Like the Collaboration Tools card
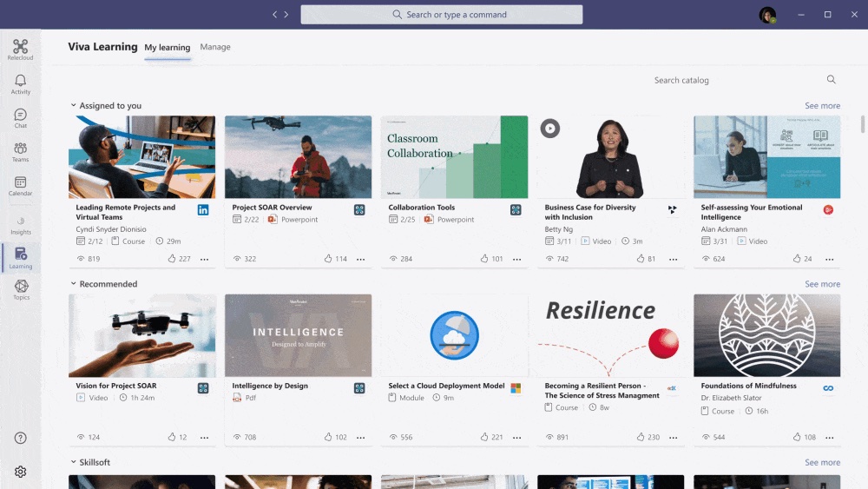Screen dimensions: 868x489 click(x=484, y=259)
